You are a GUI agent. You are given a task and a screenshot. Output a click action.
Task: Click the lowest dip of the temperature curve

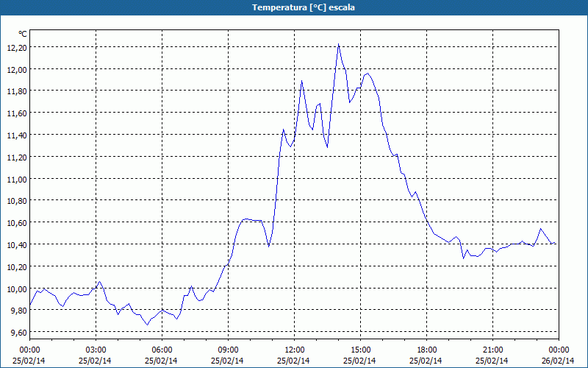148,325
